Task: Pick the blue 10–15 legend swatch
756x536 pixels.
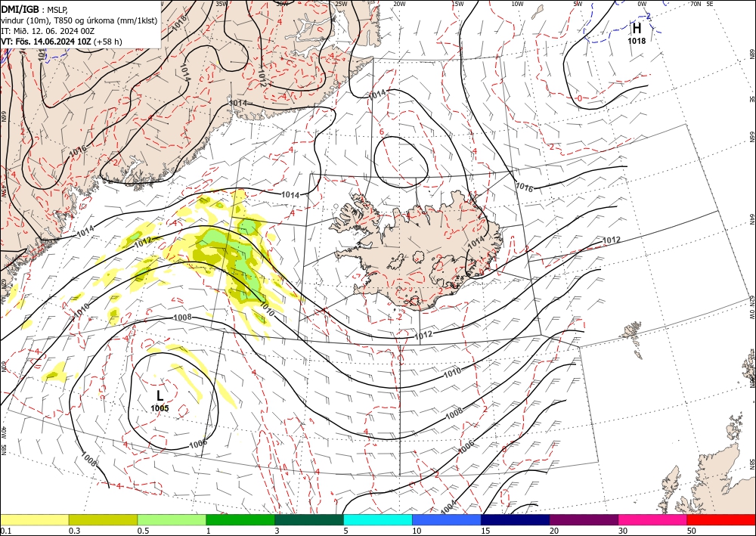Action: coord(447,519)
